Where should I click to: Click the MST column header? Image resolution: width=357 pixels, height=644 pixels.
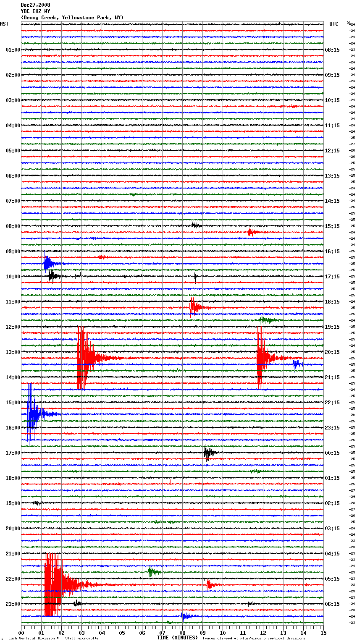coord(4,24)
